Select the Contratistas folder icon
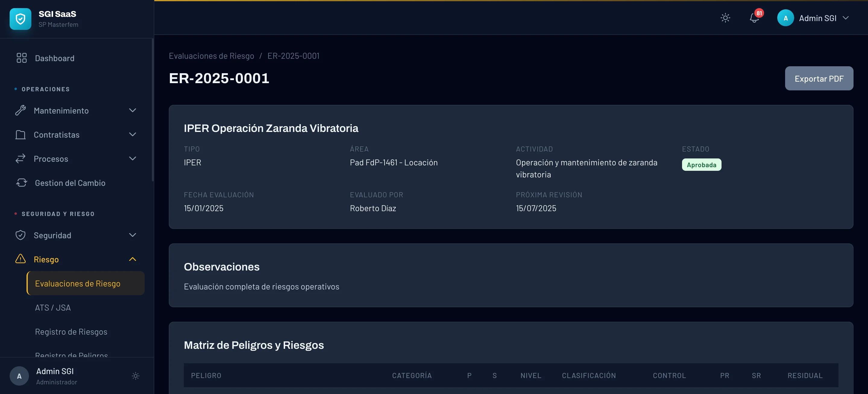Image resolution: width=868 pixels, height=394 pixels. tap(20, 135)
